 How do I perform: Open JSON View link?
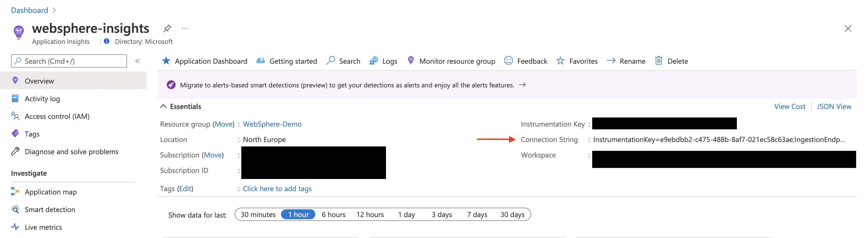834,106
